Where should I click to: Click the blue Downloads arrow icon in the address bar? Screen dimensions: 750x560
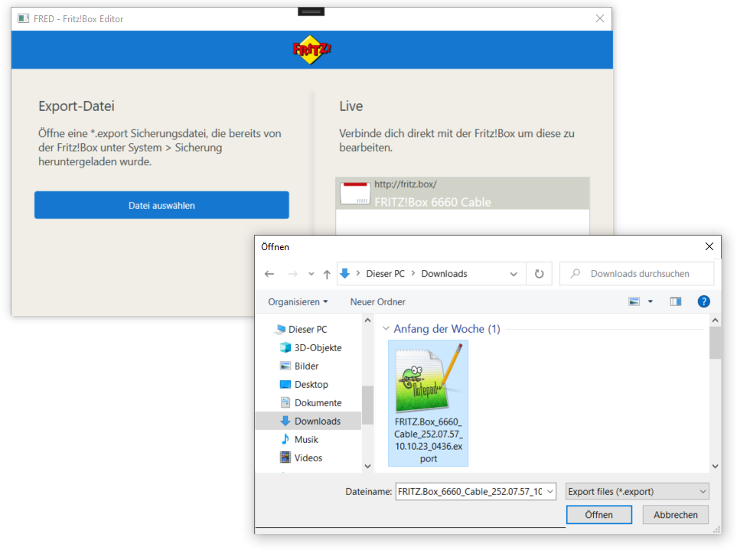click(345, 274)
